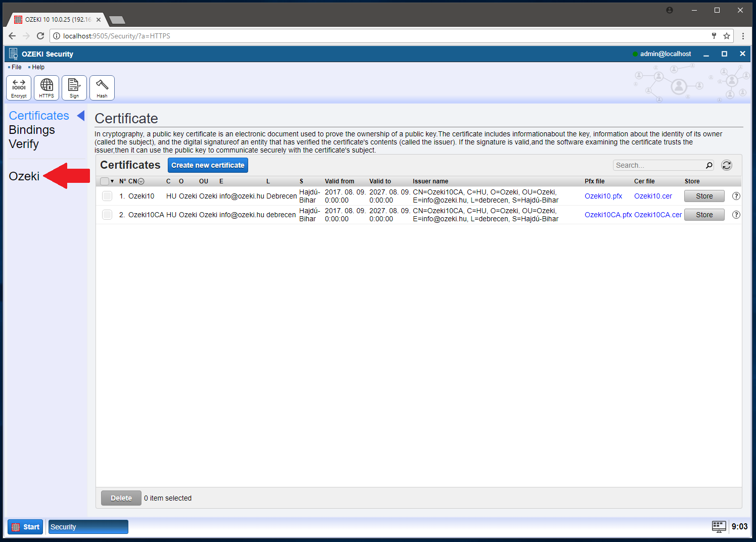Open the Sign tool
The width and height of the screenshot is (756, 542).
(x=74, y=88)
